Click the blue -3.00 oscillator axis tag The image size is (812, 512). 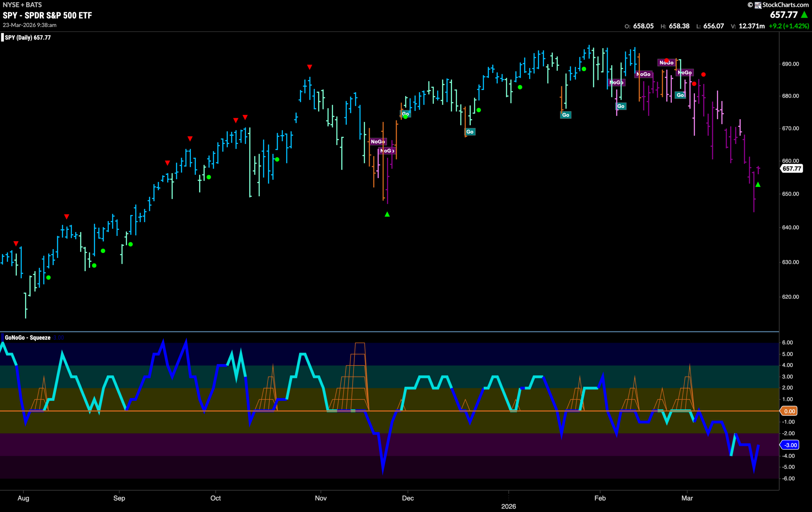point(790,445)
